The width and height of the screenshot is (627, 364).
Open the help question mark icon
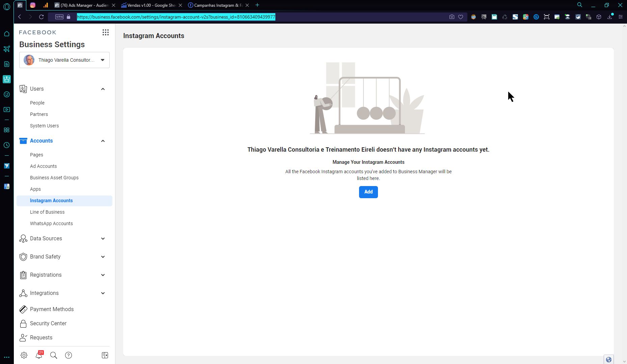point(69,355)
